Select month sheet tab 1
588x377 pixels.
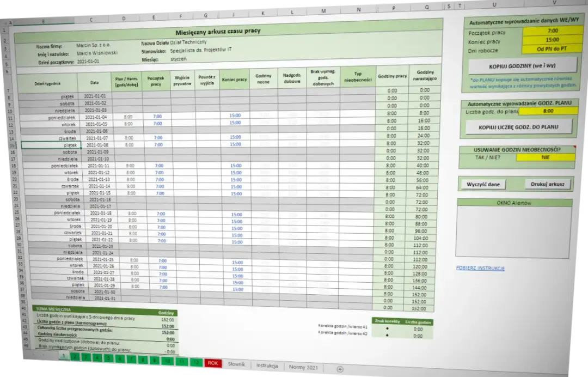click(x=63, y=356)
